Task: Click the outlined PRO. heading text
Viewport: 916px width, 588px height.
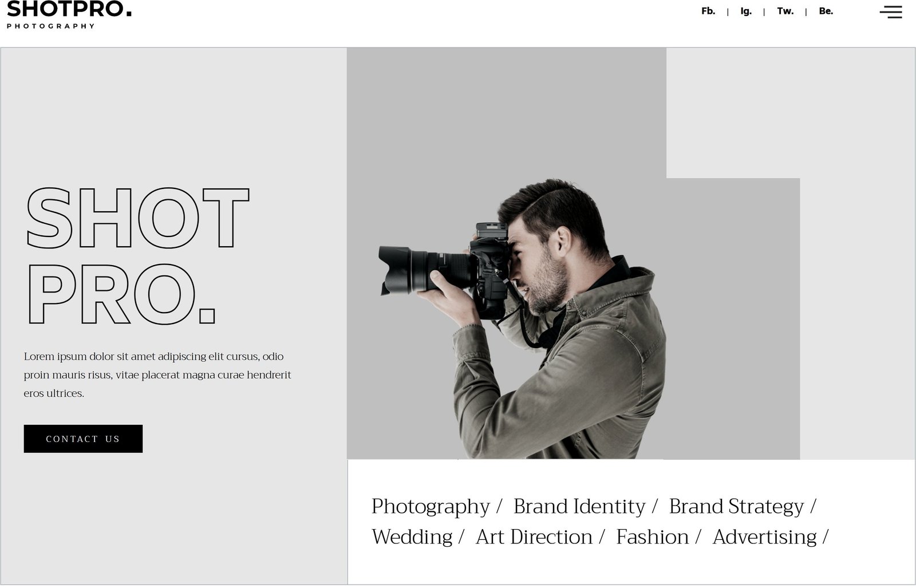Action: [x=120, y=295]
